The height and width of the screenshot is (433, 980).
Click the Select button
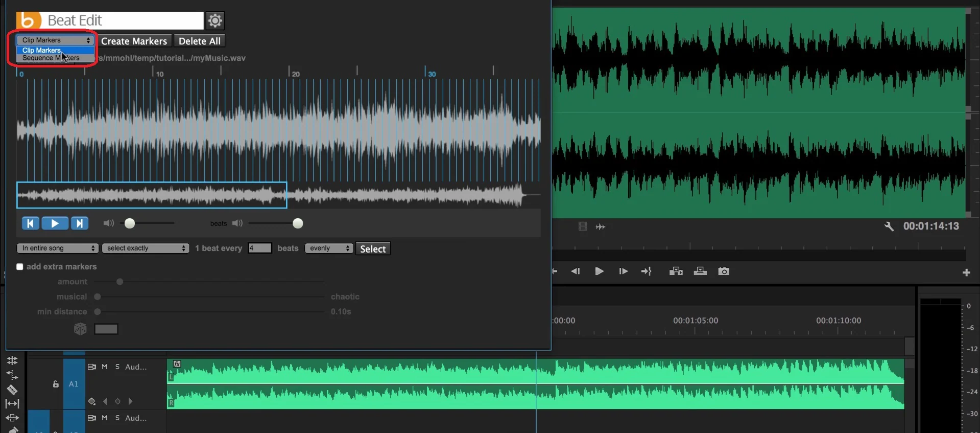tap(373, 248)
